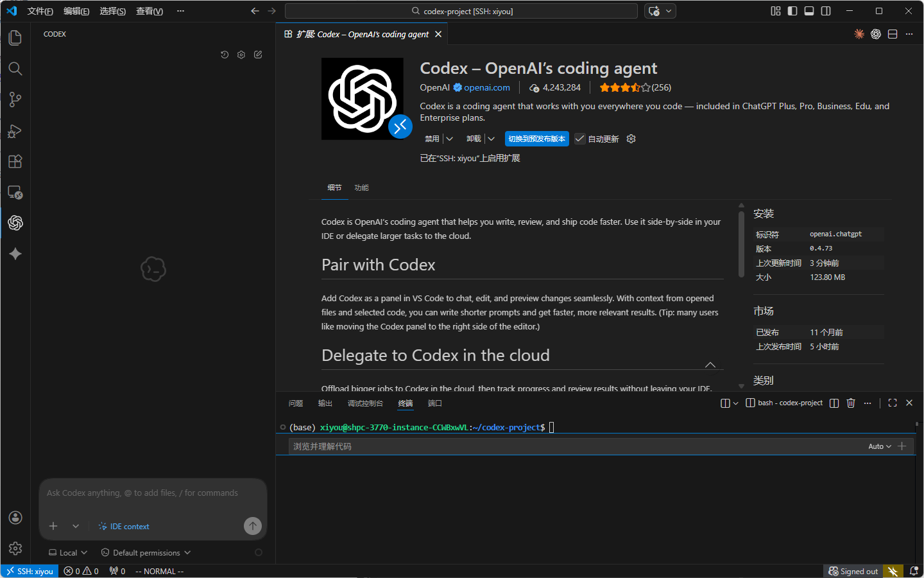Image resolution: width=924 pixels, height=578 pixels.
Task: Toggle primary side bar layout button
Action: pyautogui.click(x=792, y=11)
